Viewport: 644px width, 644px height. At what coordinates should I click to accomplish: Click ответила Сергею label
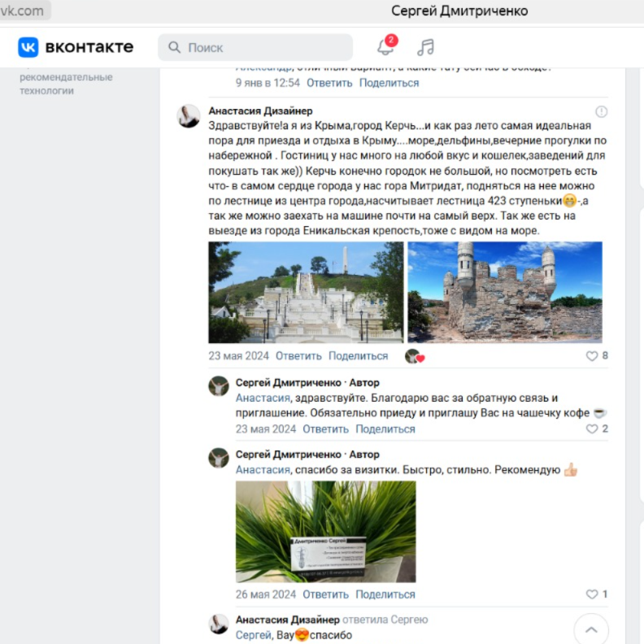coord(385,620)
